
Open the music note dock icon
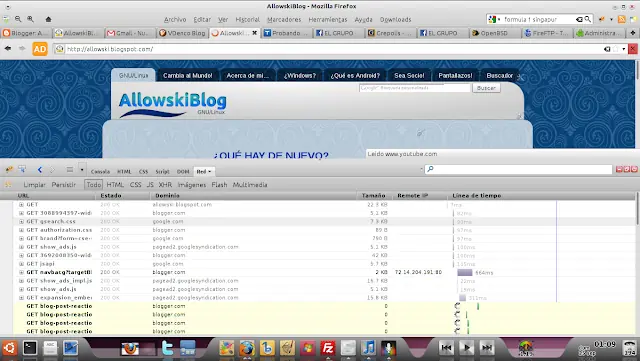pyautogui.click(x=368, y=348)
